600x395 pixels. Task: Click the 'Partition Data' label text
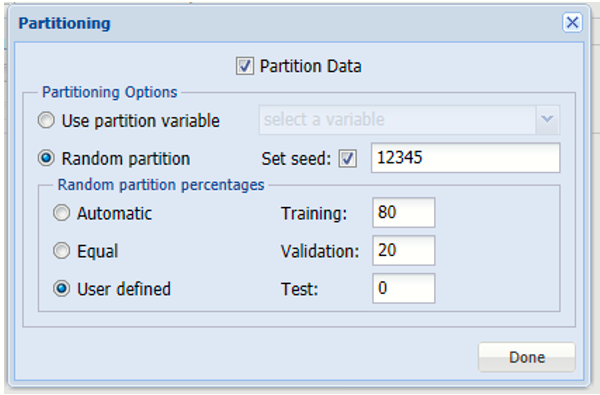pyautogui.click(x=310, y=66)
